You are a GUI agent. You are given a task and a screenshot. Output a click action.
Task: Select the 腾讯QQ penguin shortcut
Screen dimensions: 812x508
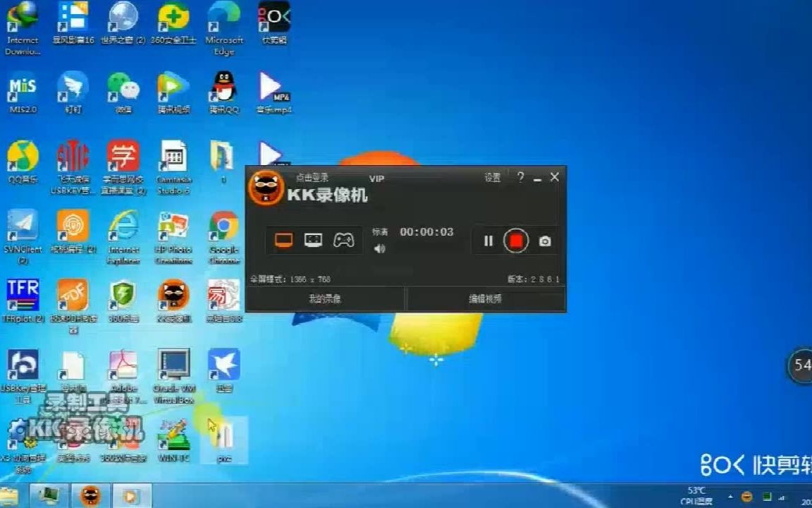click(x=223, y=93)
